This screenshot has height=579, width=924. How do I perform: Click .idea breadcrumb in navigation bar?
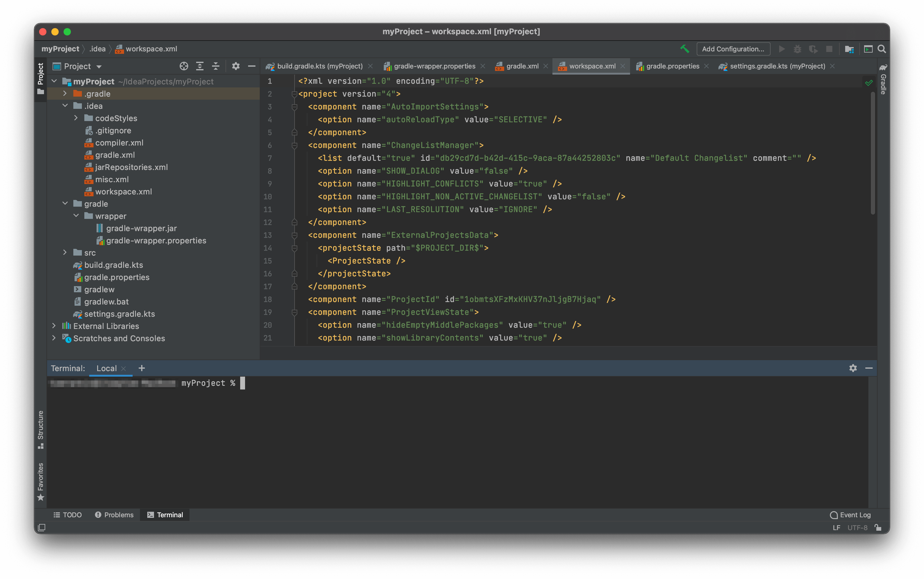(x=97, y=49)
